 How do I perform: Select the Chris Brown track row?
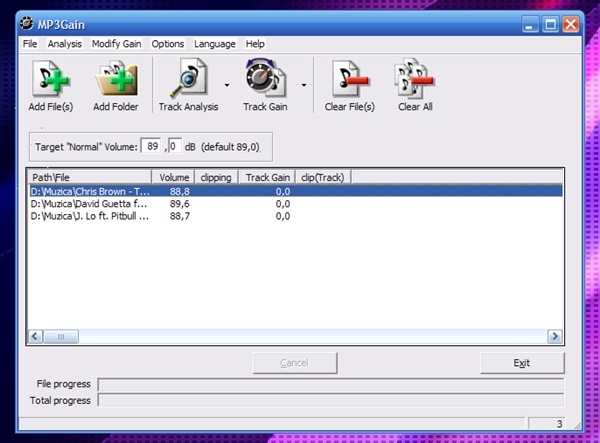point(296,191)
